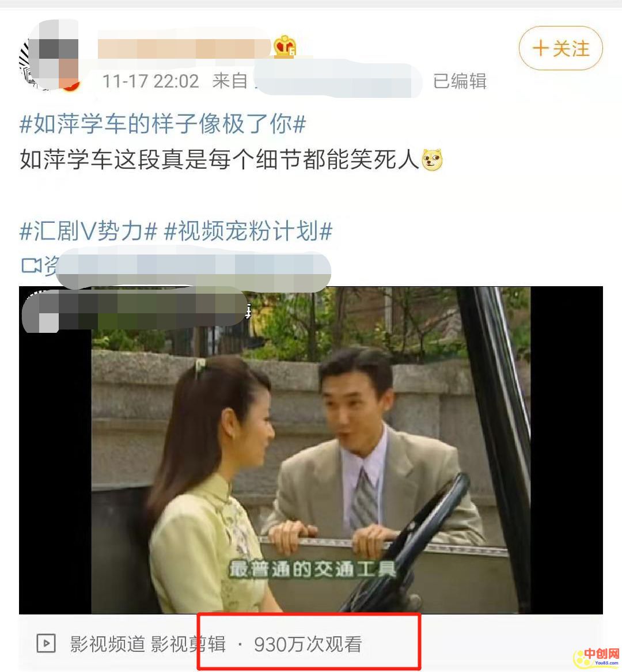Tap the video subtitle 最普通的交通工具
Screen dimensions: 622x672
[x=313, y=569]
